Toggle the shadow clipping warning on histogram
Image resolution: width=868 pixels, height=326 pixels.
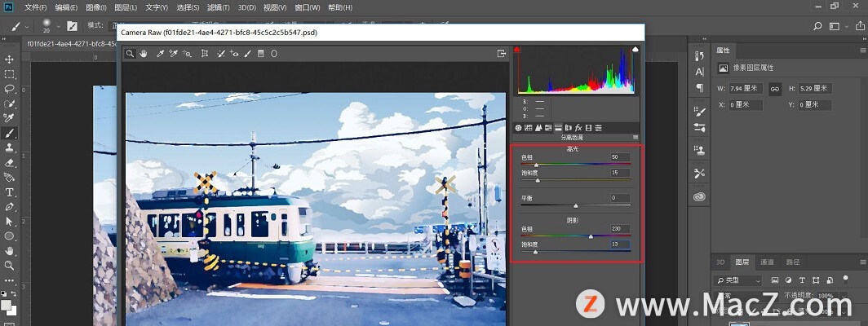(x=517, y=49)
